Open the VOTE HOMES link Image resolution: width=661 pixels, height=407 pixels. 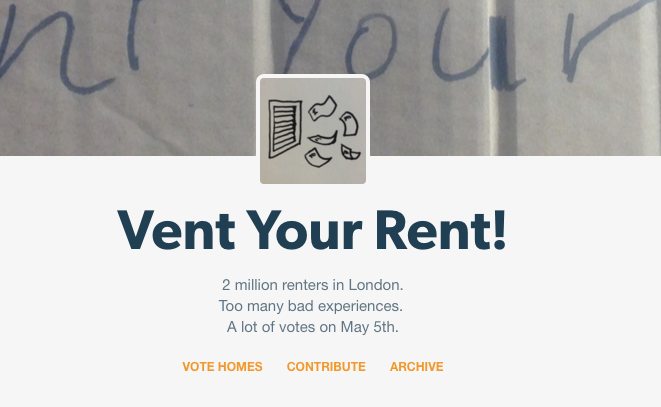(222, 367)
